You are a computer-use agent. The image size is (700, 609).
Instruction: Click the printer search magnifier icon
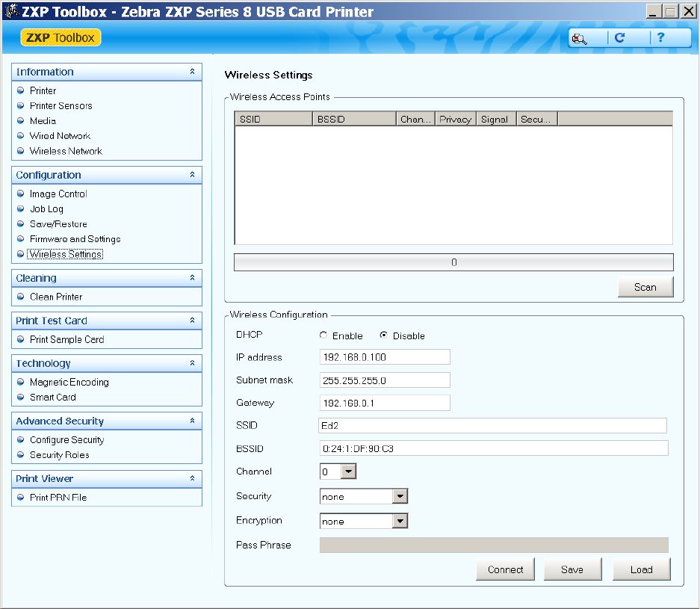click(x=580, y=39)
